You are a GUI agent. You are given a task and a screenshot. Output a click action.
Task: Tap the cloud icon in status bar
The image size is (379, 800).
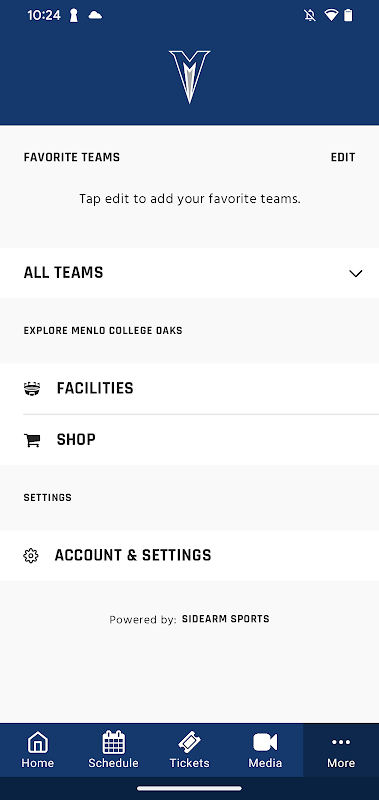(95, 15)
